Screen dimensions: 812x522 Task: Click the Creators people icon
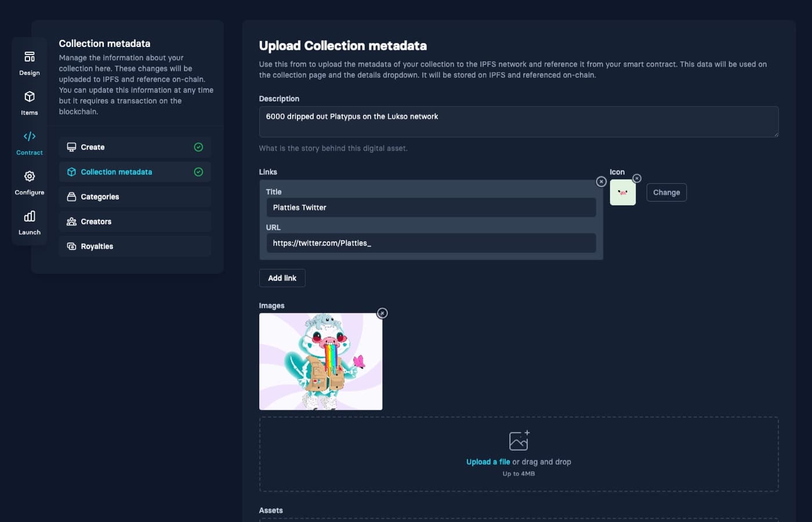(71, 222)
